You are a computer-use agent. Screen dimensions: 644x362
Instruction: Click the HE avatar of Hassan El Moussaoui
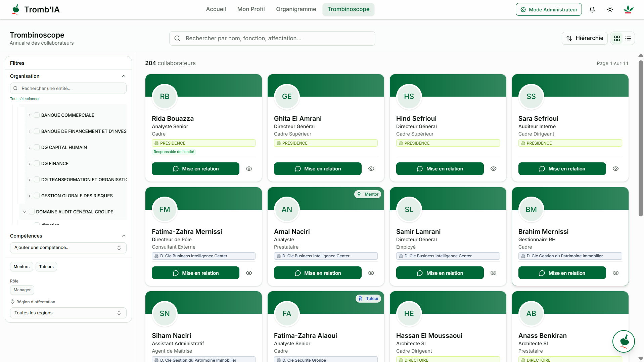(409, 314)
